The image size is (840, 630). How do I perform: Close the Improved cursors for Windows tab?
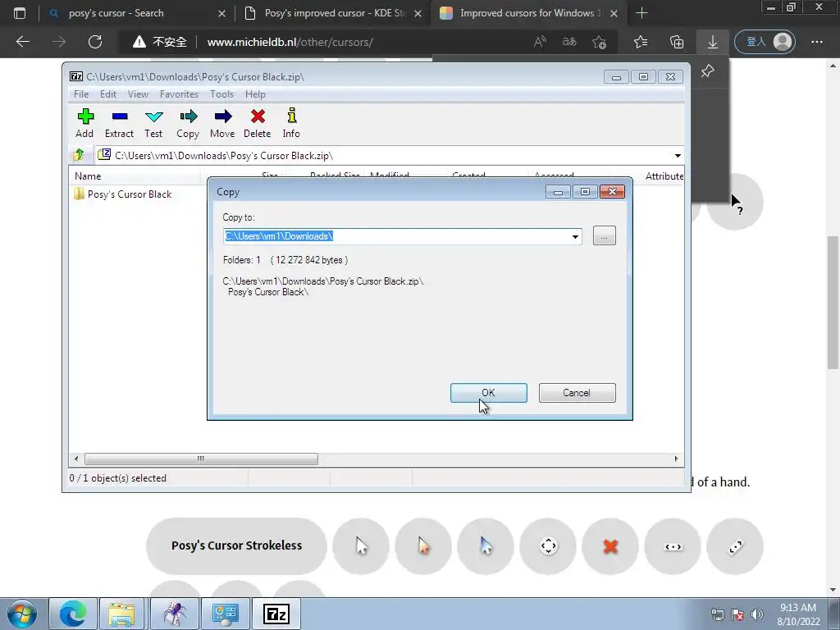(x=614, y=13)
